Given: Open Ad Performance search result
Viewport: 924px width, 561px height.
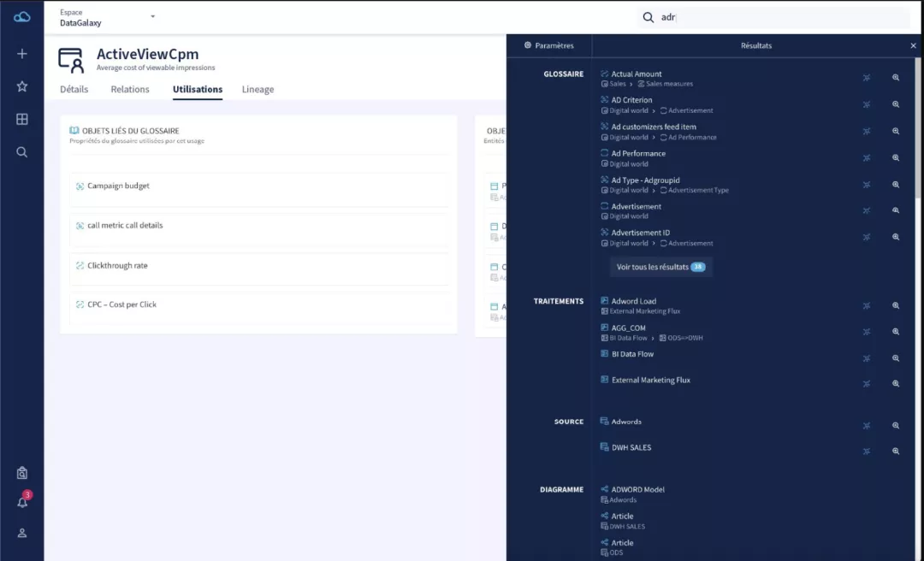Looking at the screenshot, I should (638, 153).
